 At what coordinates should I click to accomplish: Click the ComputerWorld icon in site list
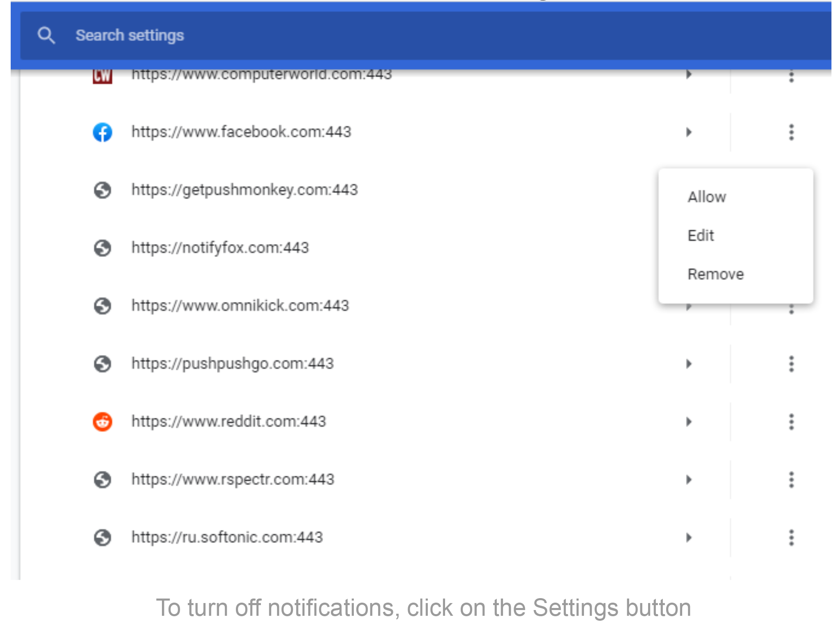(x=102, y=74)
